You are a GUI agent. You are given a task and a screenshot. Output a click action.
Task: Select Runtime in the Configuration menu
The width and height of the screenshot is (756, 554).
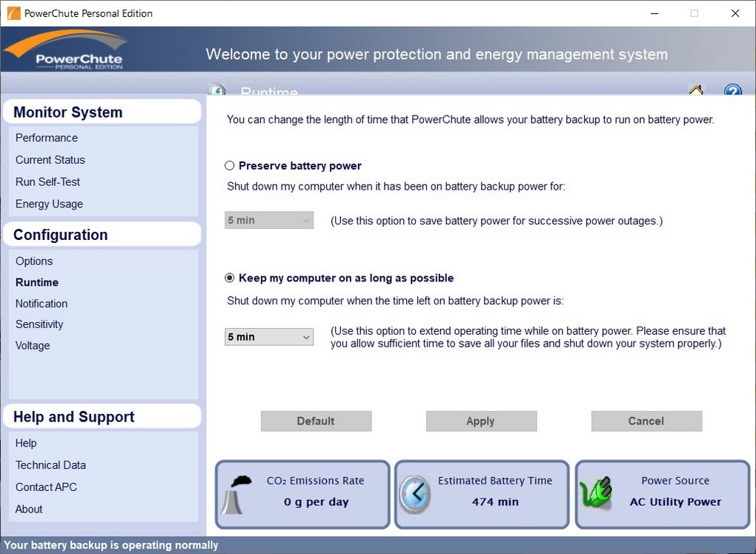tap(37, 282)
